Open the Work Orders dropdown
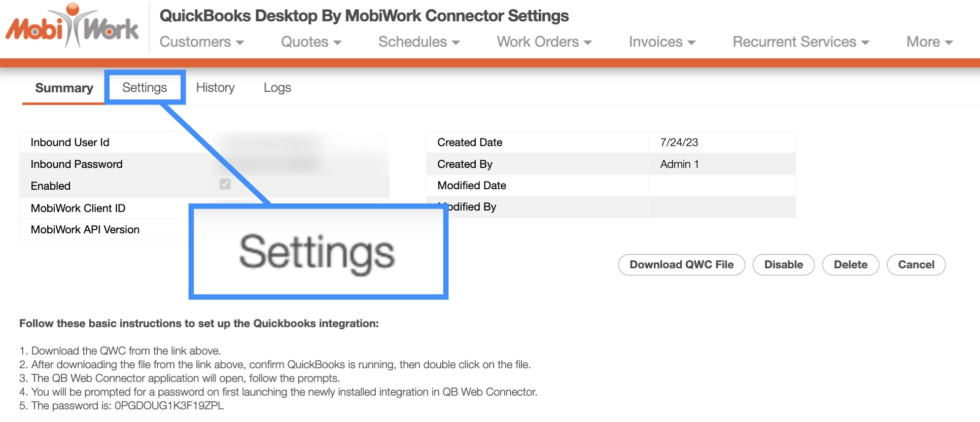Image resolution: width=980 pixels, height=422 pixels. point(544,42)
